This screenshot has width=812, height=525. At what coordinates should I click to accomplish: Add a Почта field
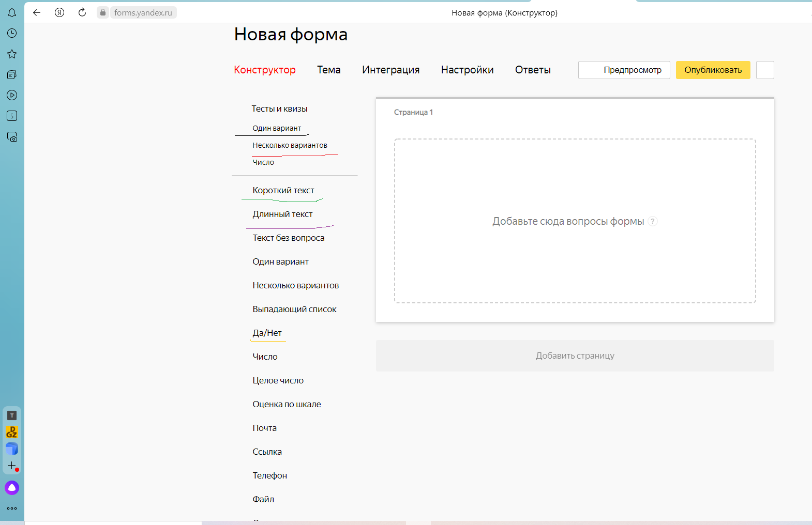click(x=264, y=428)
